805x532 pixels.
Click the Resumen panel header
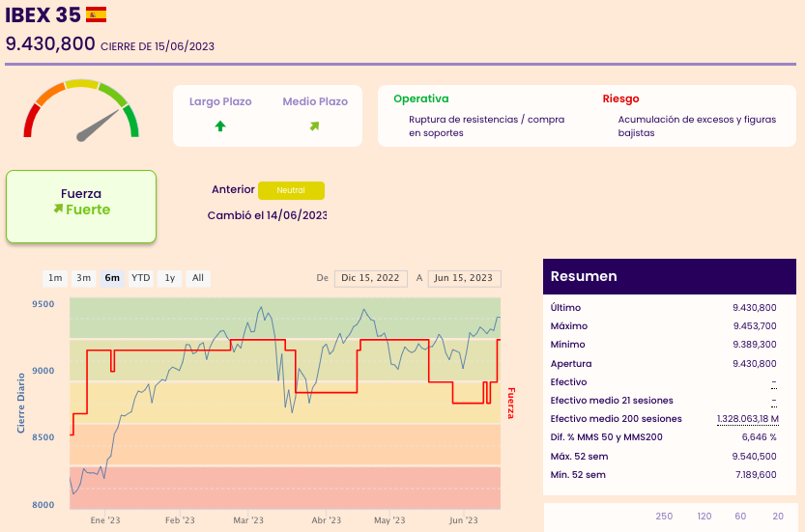(670, 276)
